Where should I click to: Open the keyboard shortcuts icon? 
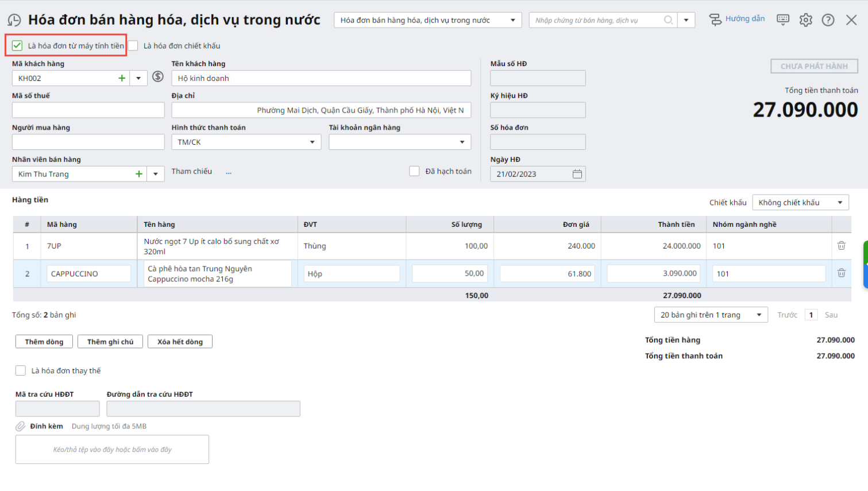coord(783,20)
